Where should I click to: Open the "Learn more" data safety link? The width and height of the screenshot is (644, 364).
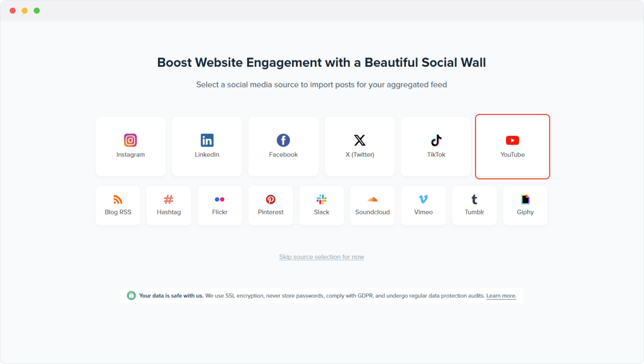pos(501,296)
